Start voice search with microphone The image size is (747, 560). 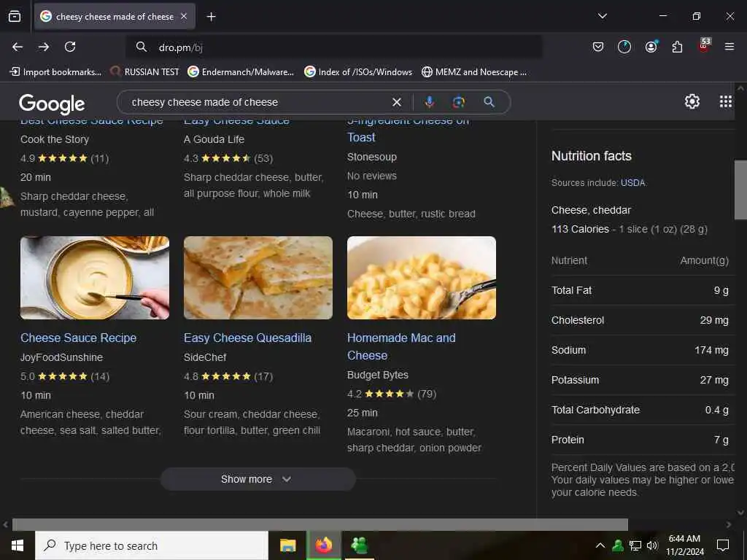pyautogui.click(x=429, y=102)
